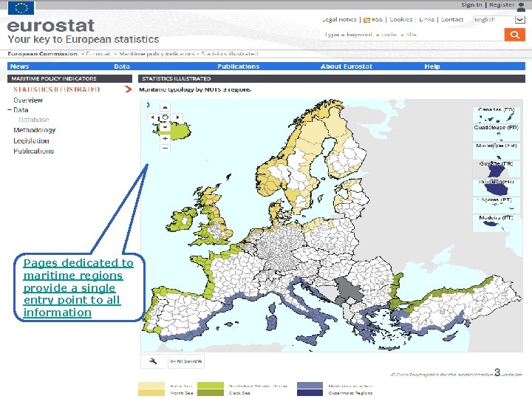Open the Cookies link
Viewport: 532px width, 399px height.
(x=400, y=20)
